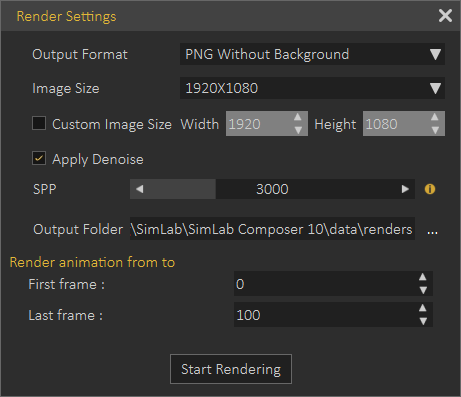Increase SPP with the right arrow
This screenshot has width=461, height=397.
405,189
